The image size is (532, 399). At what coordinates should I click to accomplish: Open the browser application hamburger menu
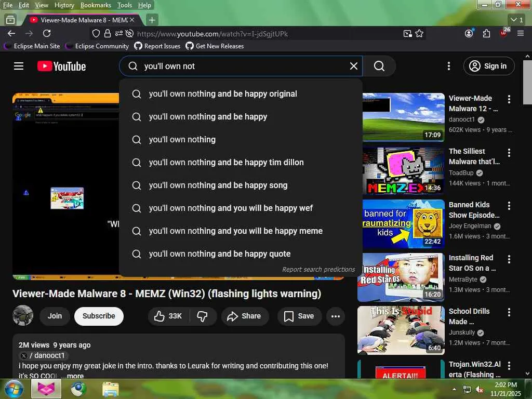coord(521,33)
